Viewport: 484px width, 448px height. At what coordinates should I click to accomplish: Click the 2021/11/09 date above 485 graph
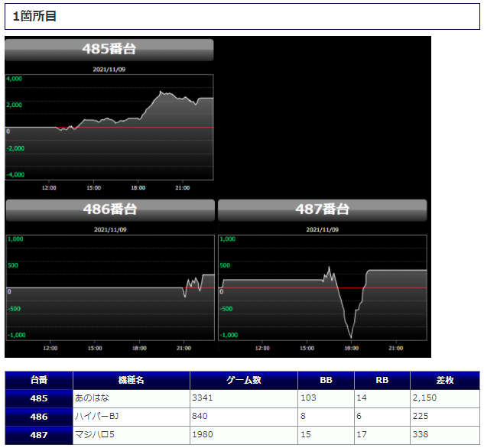(109, 70)
